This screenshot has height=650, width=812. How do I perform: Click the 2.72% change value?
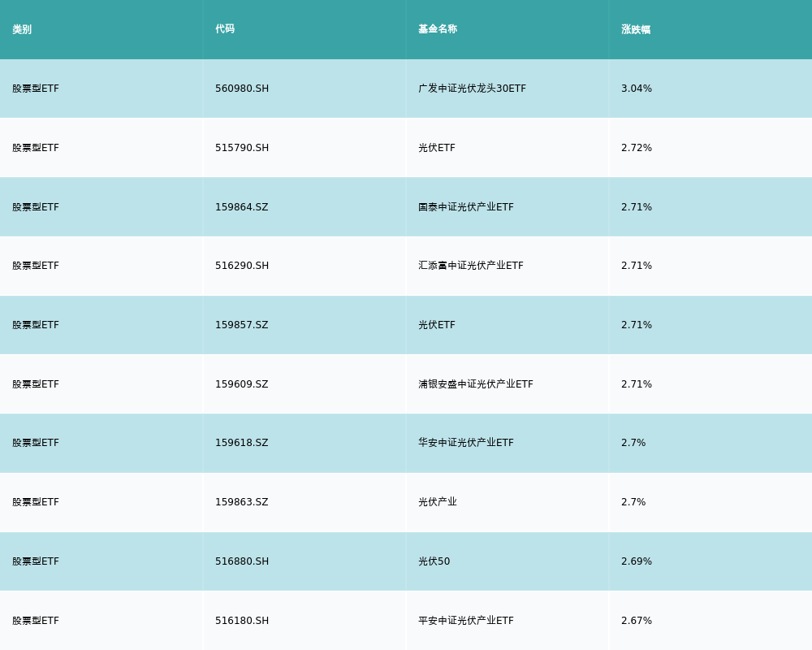coord(637,148)
